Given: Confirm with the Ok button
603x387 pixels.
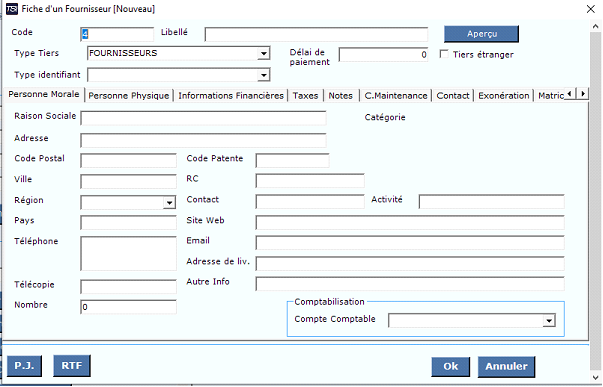Looking at the screenshot, I should point(450,366).
